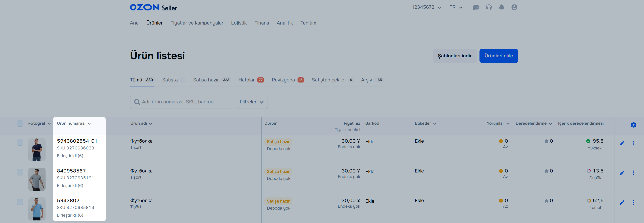644x223 pixels.
Task: Click the Ürünleri ekle button
Action: coord(498,56)
